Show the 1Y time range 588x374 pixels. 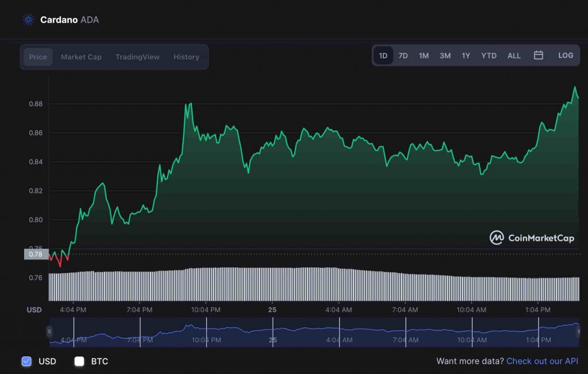(466, 56)
